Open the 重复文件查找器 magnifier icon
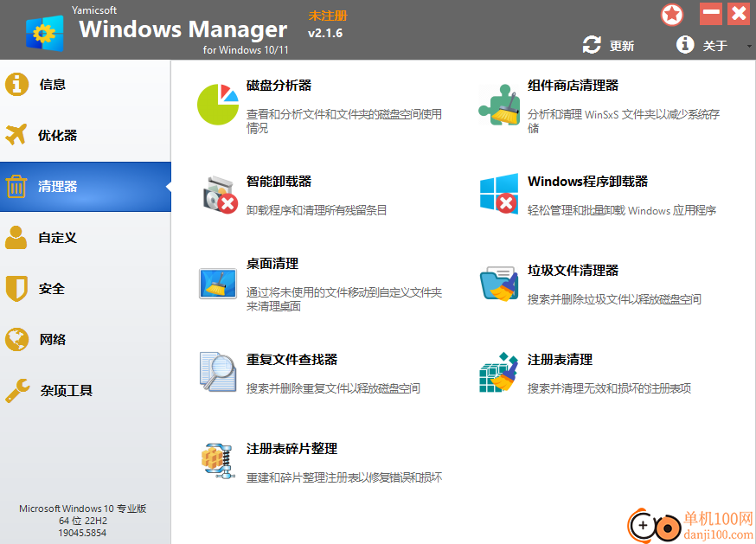 [218, 371]
